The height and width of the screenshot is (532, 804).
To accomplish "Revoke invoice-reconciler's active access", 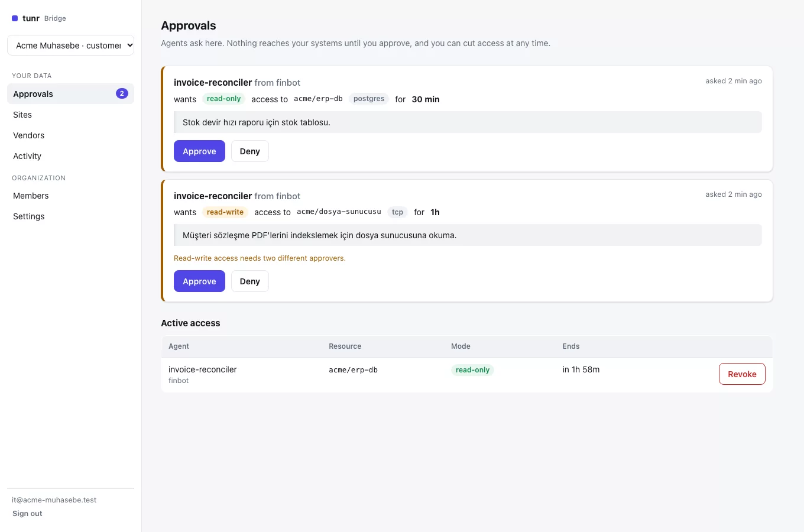I will coord(742,374).
